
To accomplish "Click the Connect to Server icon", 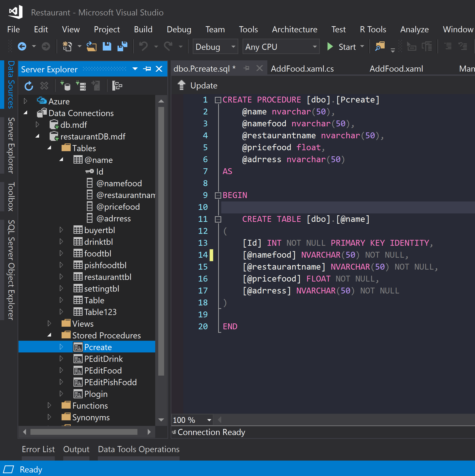I will (81, 86).
